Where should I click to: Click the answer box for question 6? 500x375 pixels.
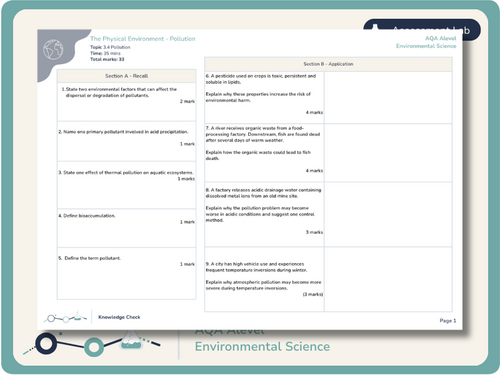click(x=388, y=97)
